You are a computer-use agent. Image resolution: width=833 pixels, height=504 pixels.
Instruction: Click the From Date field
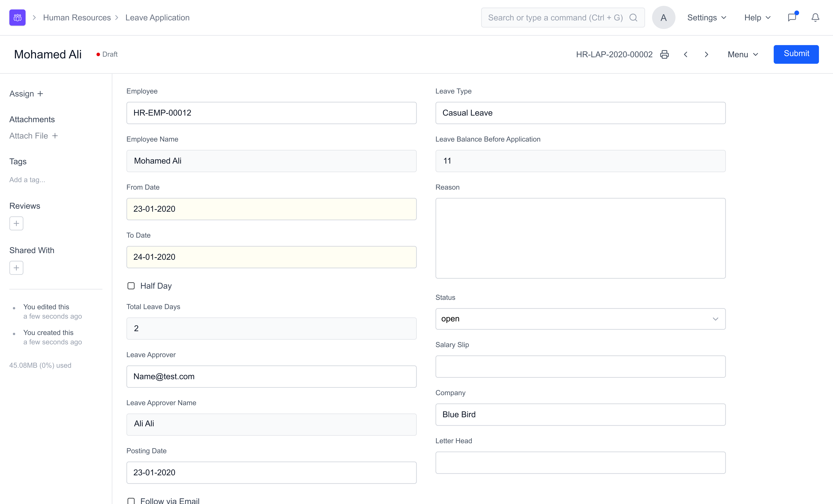point(271,209)
